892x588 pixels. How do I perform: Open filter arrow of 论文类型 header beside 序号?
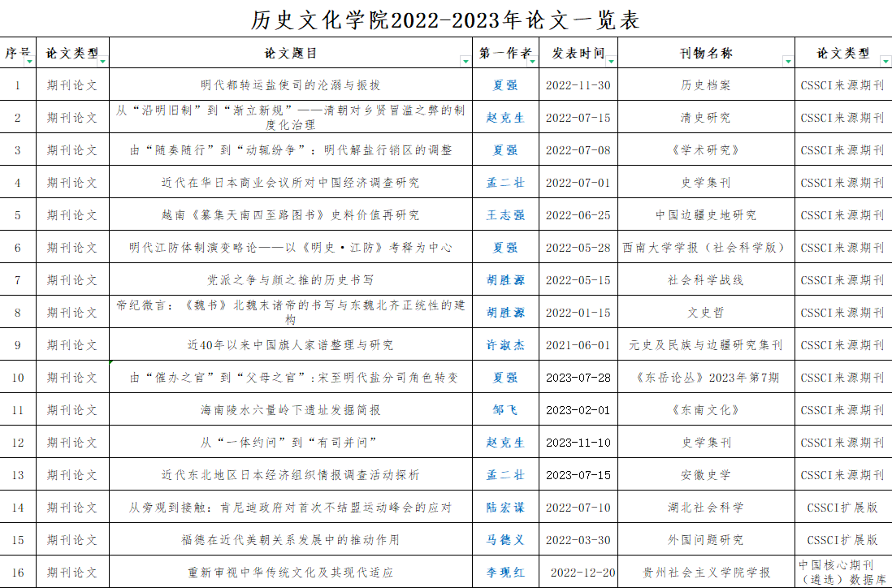[102, 61]
